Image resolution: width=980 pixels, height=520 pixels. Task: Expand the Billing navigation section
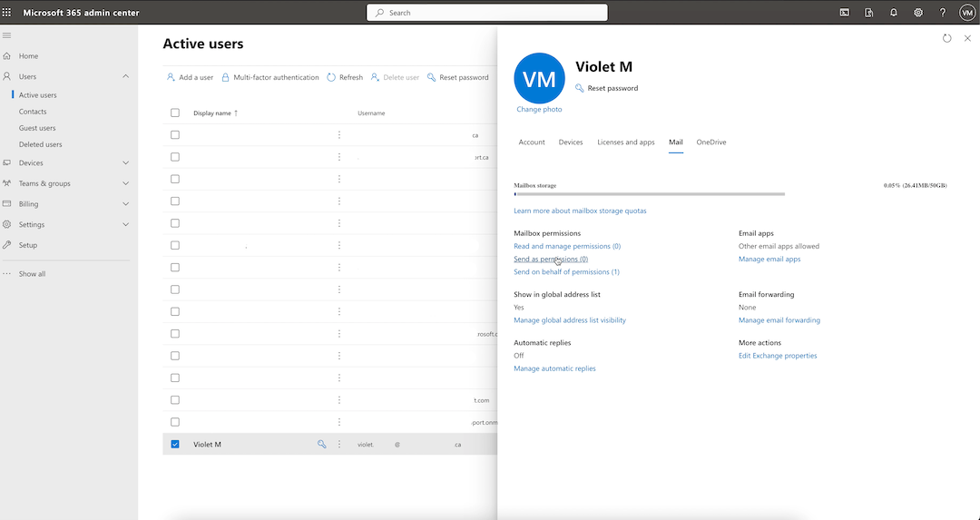(x=125, y=204)
